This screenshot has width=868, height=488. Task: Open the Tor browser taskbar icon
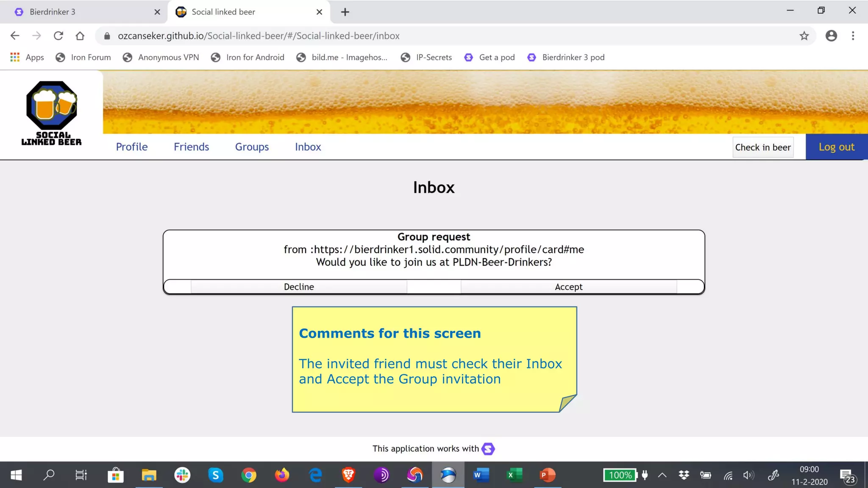pos(381,475)
